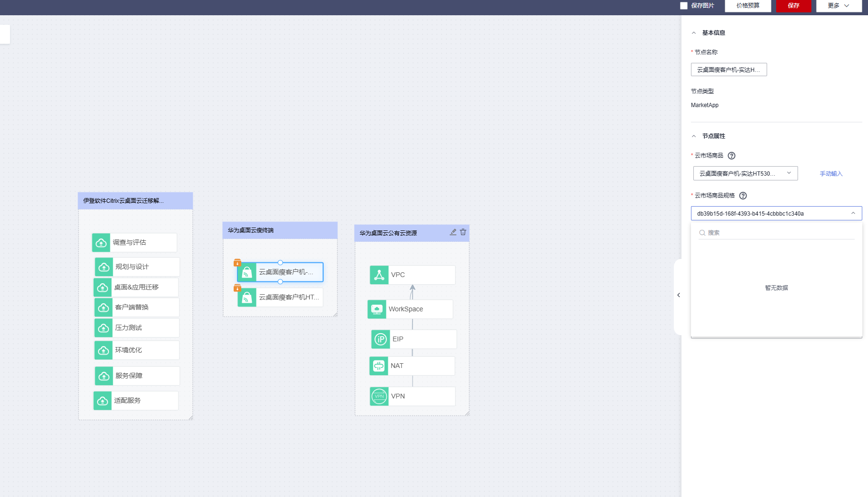Open the 云市场商品 dropdown
The height and width of the screenshot is (497, 868).
pos(745,173)
